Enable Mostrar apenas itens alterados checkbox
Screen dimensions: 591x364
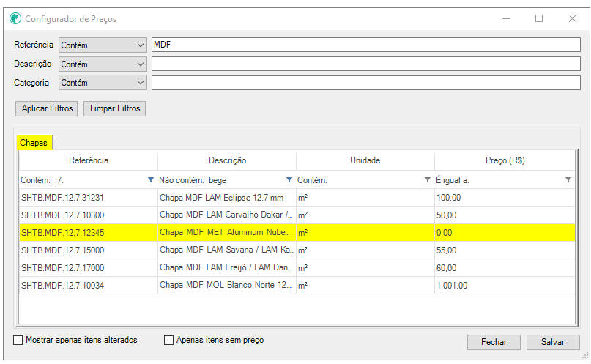[x=18, y=341]
